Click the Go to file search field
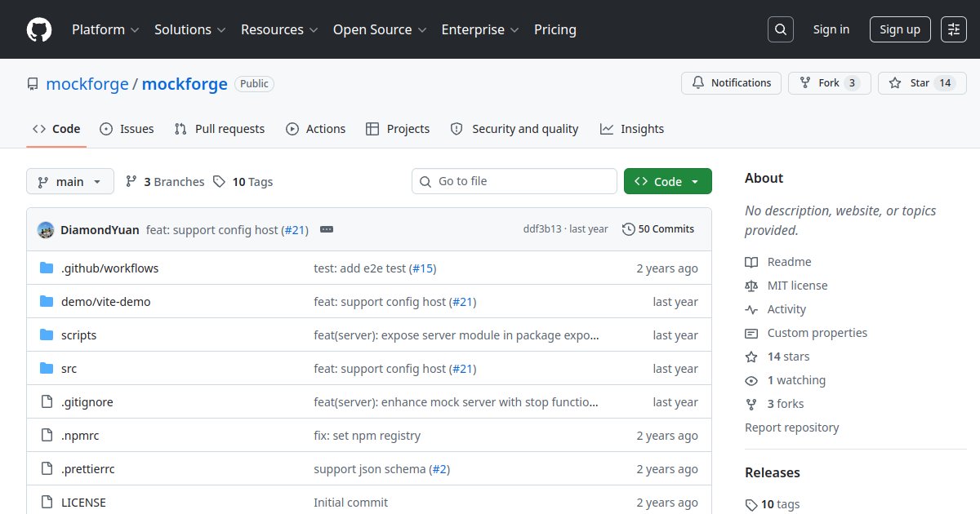The height and width of the screenshot is (514, 980). tap(514, 181)
